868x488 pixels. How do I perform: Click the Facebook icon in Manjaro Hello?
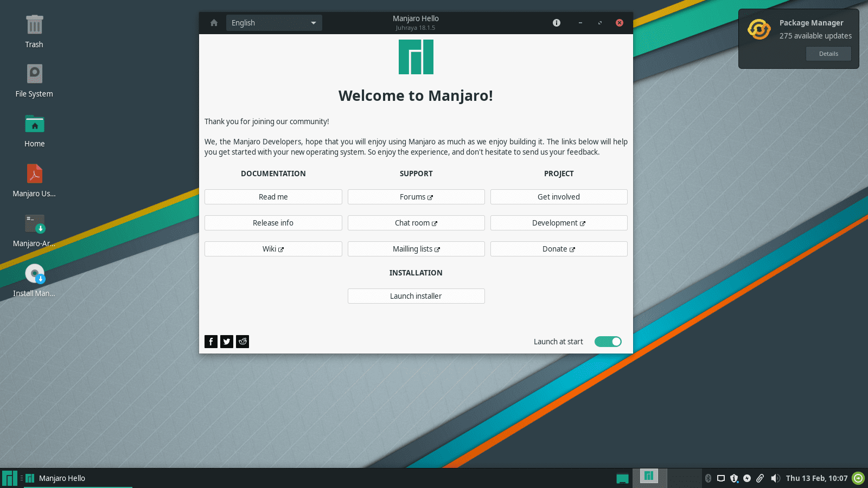click(210, 342)
